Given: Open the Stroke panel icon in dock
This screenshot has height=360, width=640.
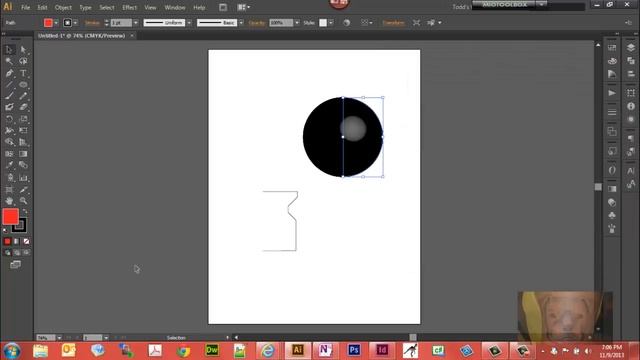Looking at the screenshot, I should pos(612,112).
